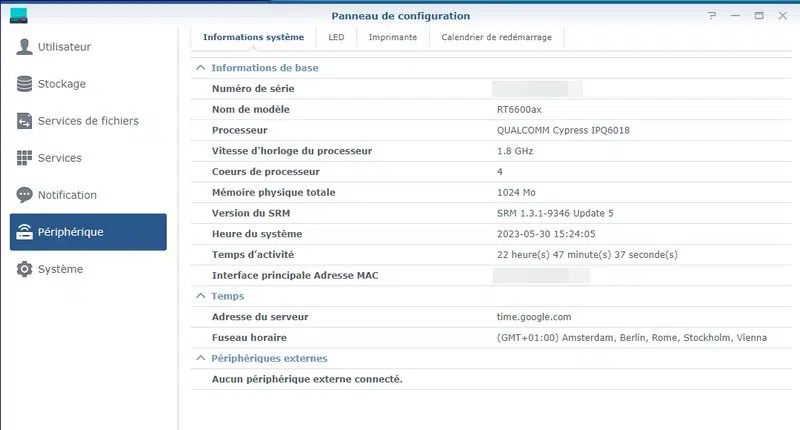This screenshot has height=430, width=800.
Task: Open the Stockage sidebar section
Action: 62,84
